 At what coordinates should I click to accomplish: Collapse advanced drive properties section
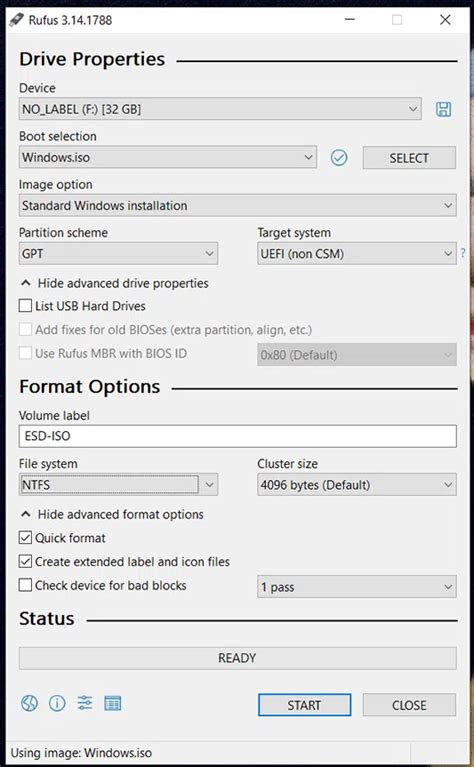tap(116, 283)
